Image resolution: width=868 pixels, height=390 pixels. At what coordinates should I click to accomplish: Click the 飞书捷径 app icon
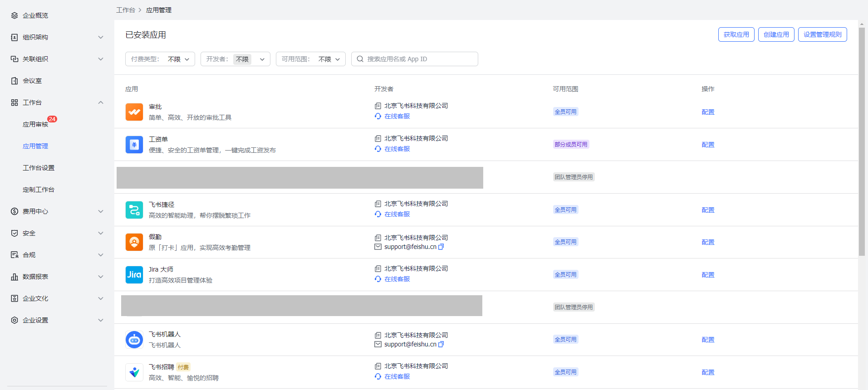134,210
